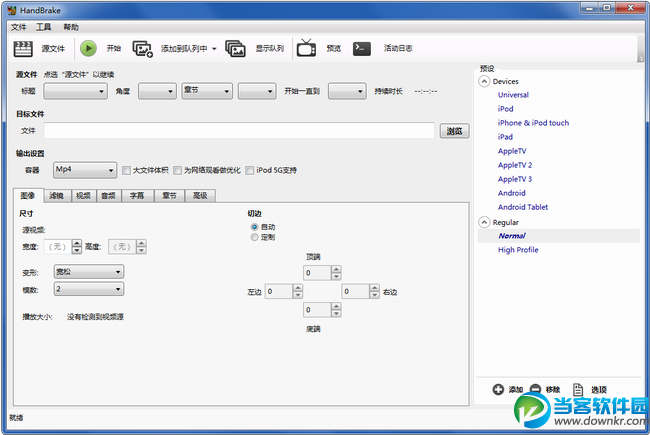The height and width of the screenshot is (435, 650).
Task: Select the iPhone & iPod touch preset
Action: [x=533, y=123]
